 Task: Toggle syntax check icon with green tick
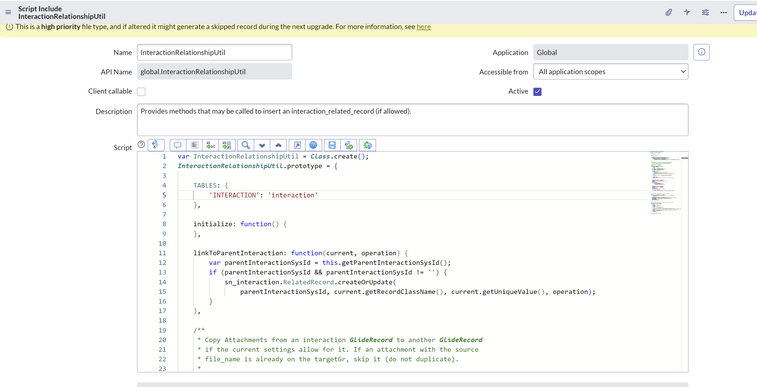tap(349, 145)
